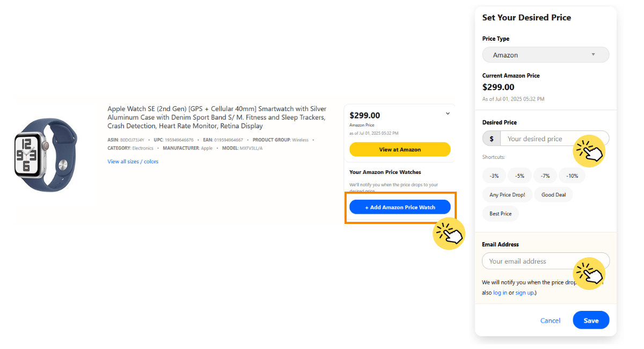
Task: Choose the Any Price Drop! shortcut
Action: pyautogui.click(x=507, y=194)
